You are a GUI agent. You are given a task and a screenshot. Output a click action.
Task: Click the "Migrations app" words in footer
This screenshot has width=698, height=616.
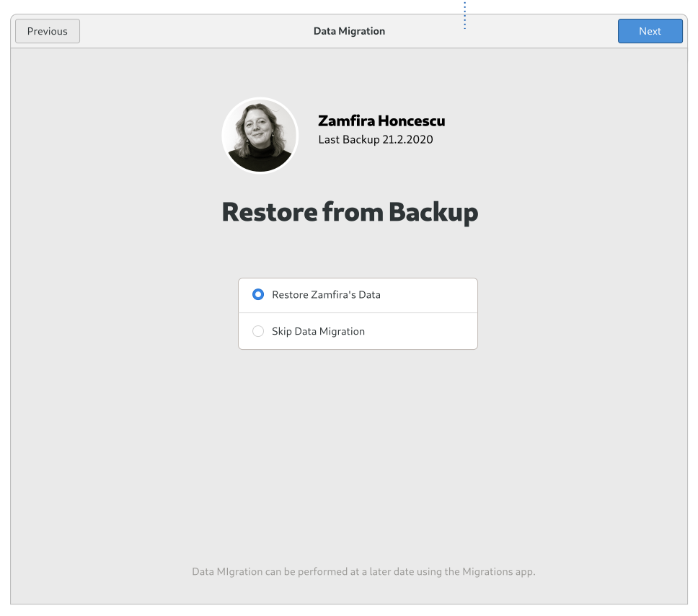pos(498,571)
